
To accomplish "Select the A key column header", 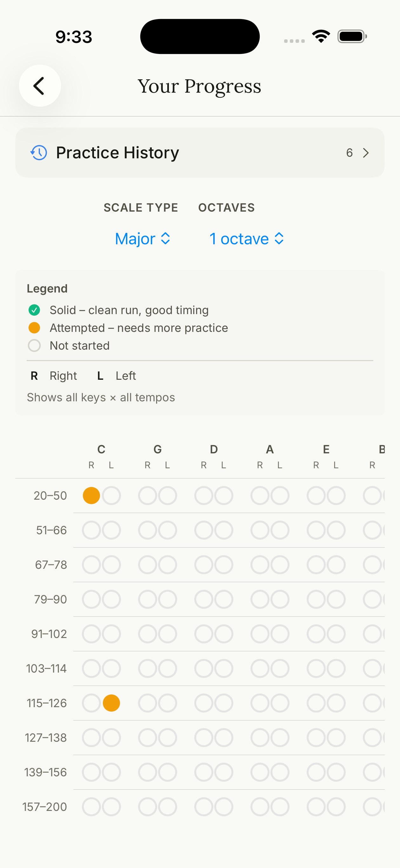I will click(269, 449).
